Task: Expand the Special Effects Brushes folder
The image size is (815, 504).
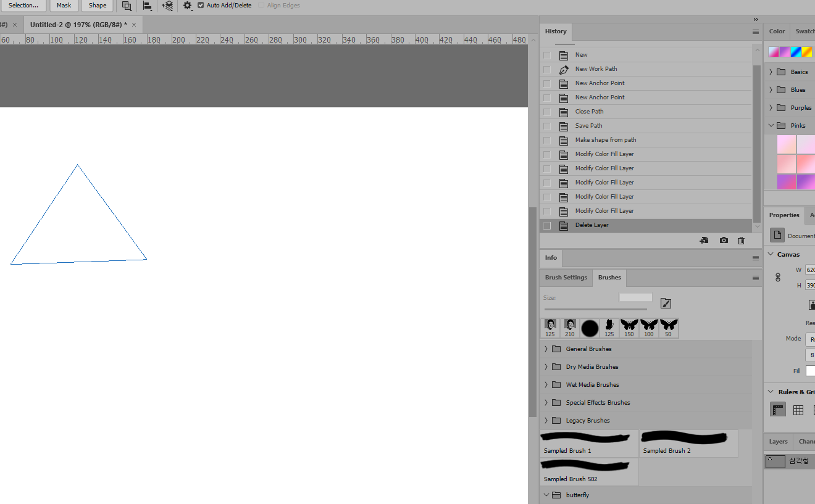Action: pos(546,403)
